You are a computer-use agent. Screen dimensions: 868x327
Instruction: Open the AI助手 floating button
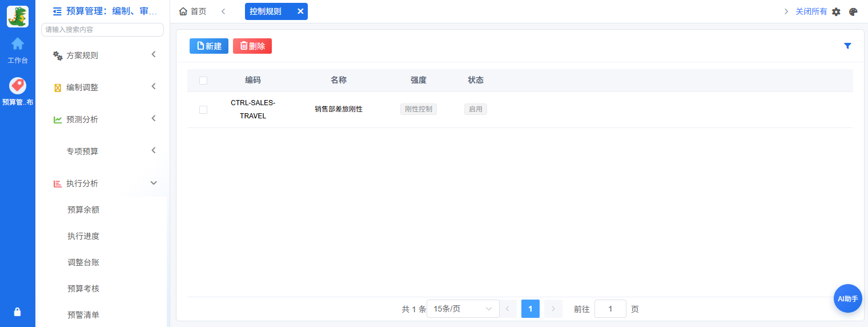[848, 298]
